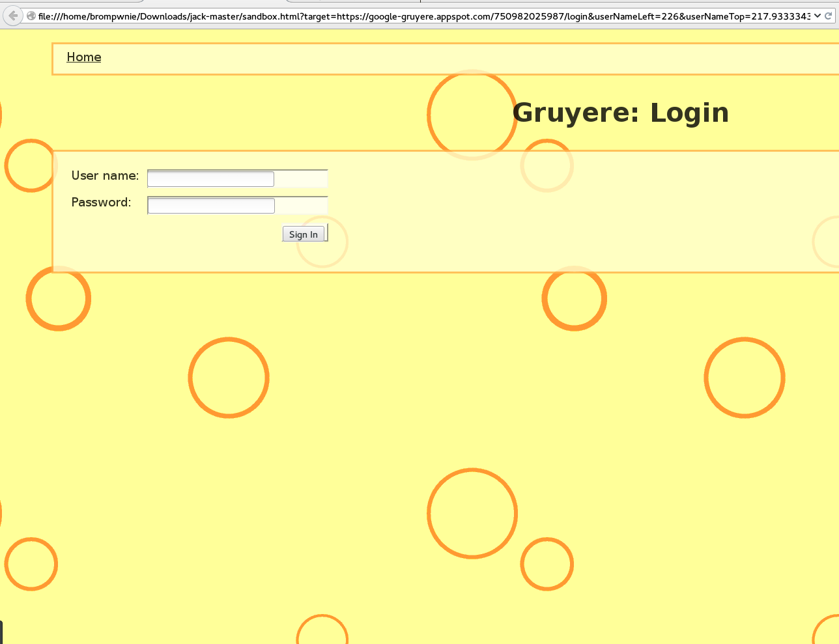This screenshot has width=839, height=644.
Task: Click the browser Back arrow button
Action: [12, 16]
